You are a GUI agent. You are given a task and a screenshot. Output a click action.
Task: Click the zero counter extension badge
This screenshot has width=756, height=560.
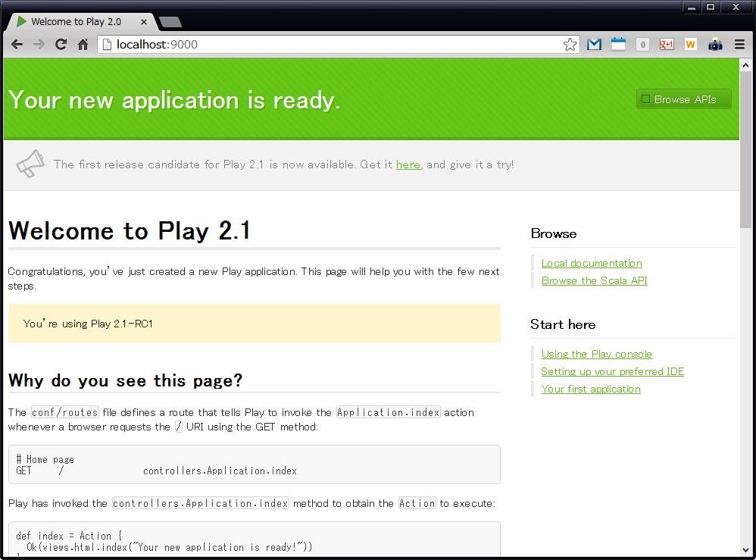pyautogui.click(x=642, y=45)
